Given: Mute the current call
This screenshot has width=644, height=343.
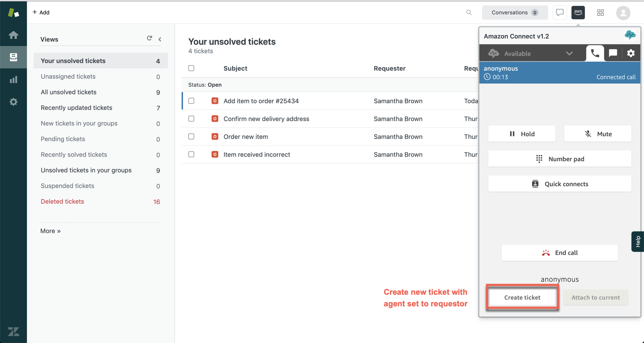Looking at the screenshot, I should click(597, 134).
